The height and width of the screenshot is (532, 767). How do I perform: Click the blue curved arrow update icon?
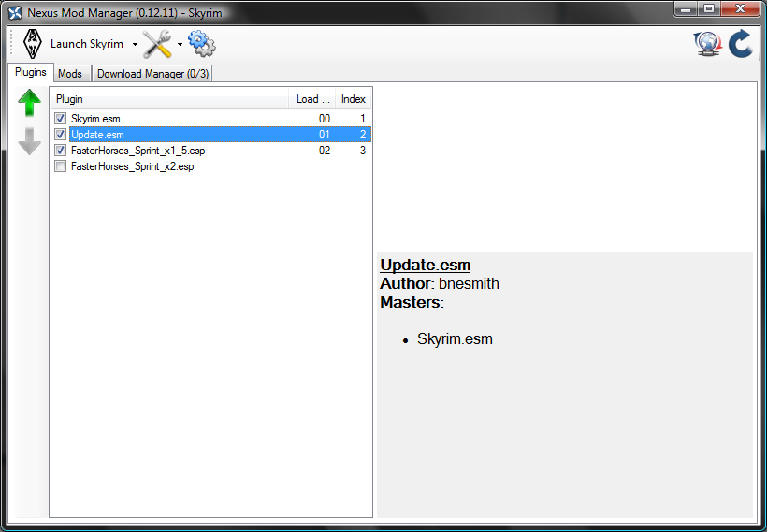741,44
